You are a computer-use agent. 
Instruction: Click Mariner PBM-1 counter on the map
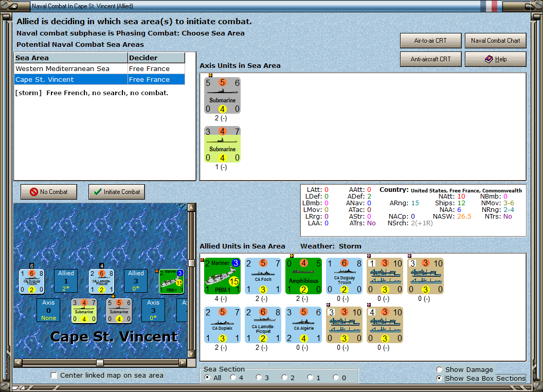[x=171, y=281]
